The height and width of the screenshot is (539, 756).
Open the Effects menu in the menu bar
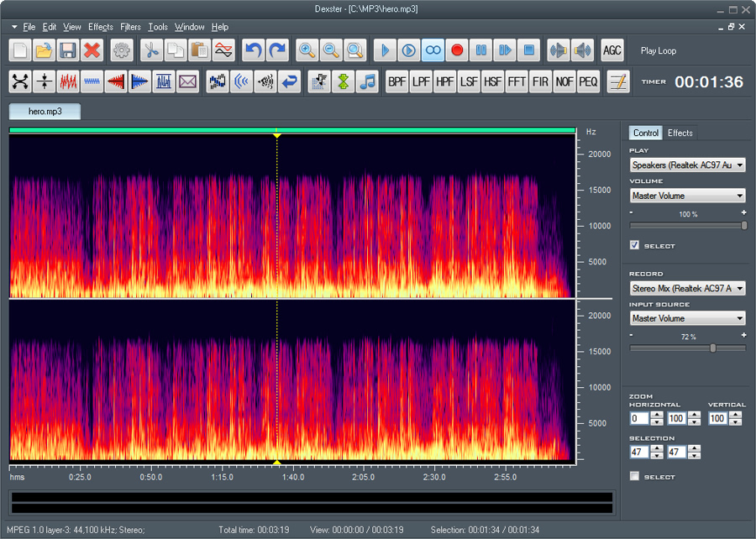coord(100,27)
